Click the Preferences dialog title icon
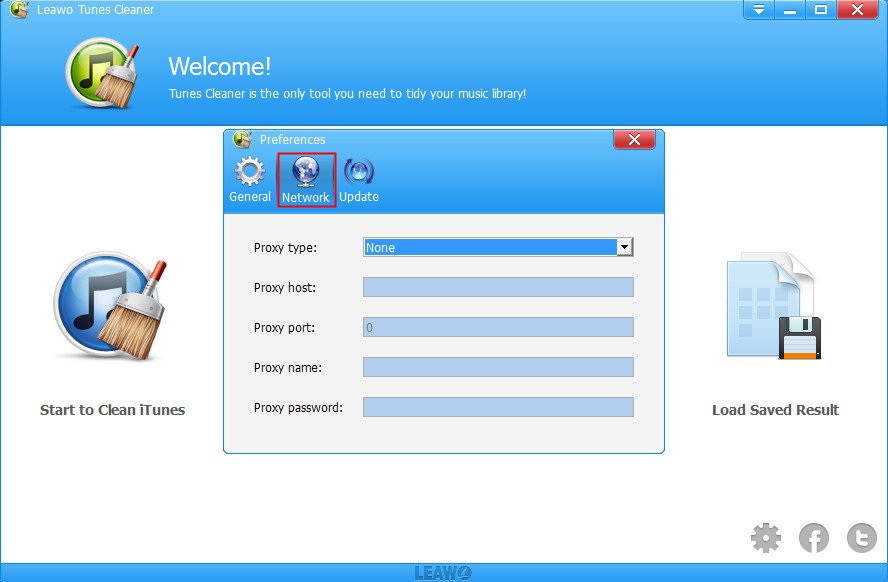888x582 pixels. click(x=242, y=139)
